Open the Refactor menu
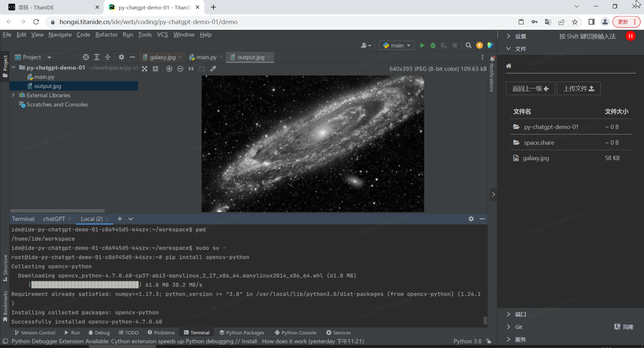644x348 pixels. click(x=106, y=34)
